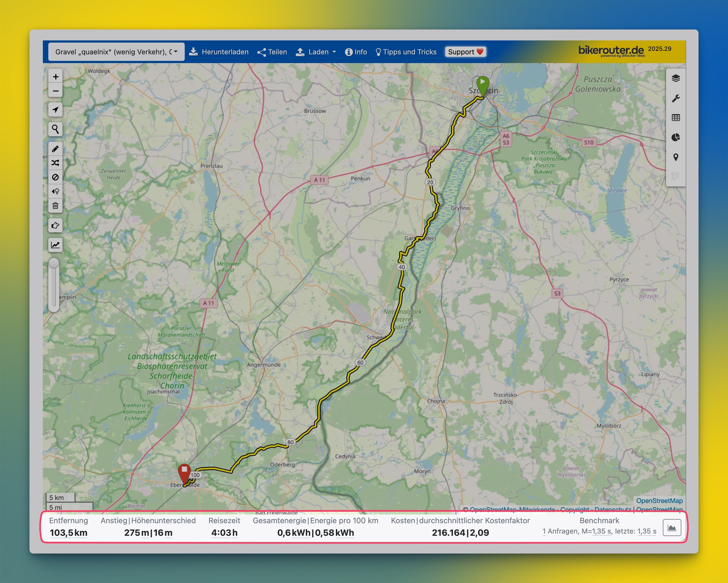728x583 pixels.
Task: Click the Angermünde town label on map
Action: click(x=264, y=365)
